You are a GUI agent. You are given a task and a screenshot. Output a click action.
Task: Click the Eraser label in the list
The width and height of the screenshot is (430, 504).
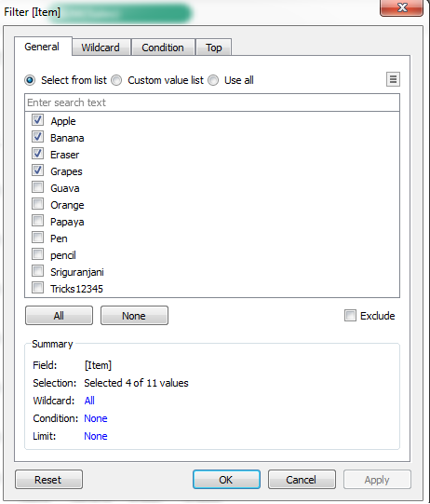click(64, 155)
